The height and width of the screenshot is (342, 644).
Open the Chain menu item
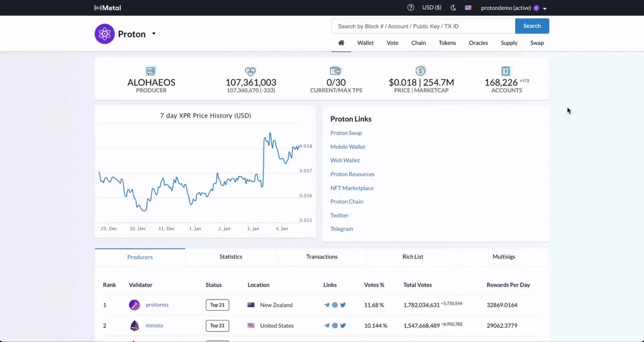(x=419, y=43)
